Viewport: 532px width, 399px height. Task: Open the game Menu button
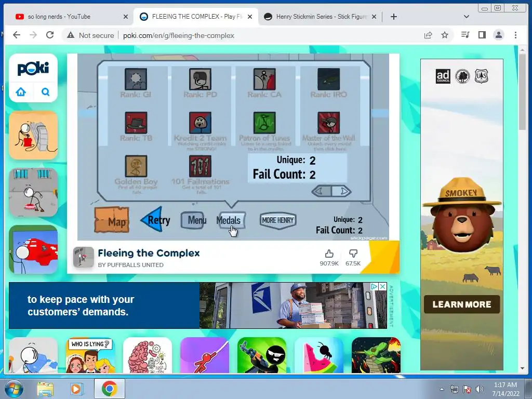[x=194, y=220]
